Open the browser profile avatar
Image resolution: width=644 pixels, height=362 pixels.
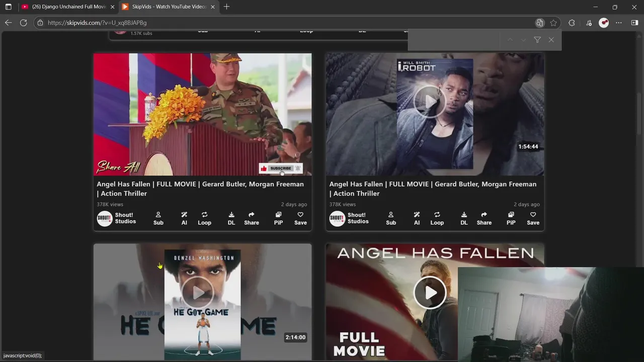point(604,23)
